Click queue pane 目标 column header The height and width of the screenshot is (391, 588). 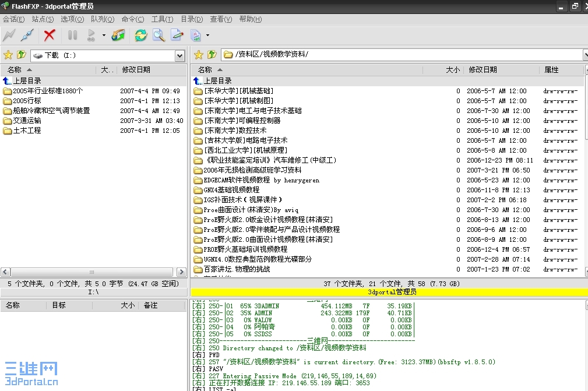pyautogui.click(x=69, y=305)
